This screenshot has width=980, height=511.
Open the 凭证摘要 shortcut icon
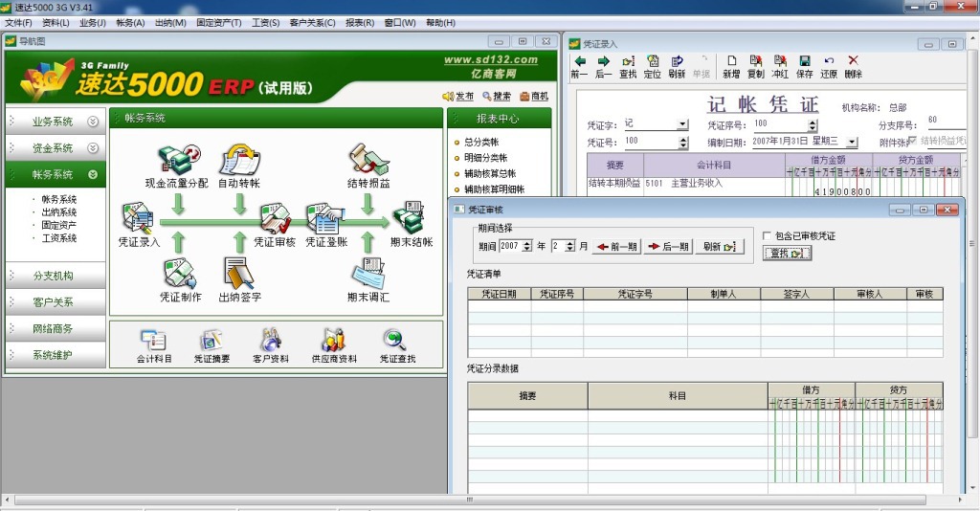pyautogui.click(x=212, y=341)
